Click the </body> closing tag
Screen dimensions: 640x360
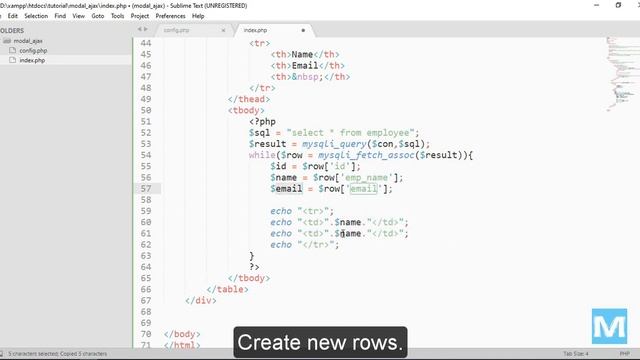pyautogui.click(x=182, y=334)
